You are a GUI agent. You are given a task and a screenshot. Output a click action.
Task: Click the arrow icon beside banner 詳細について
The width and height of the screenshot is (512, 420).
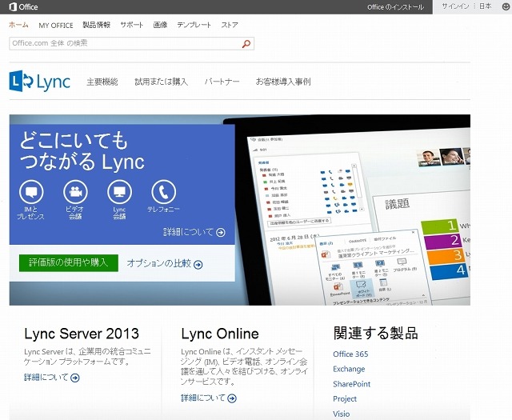(x=221, y=233)
